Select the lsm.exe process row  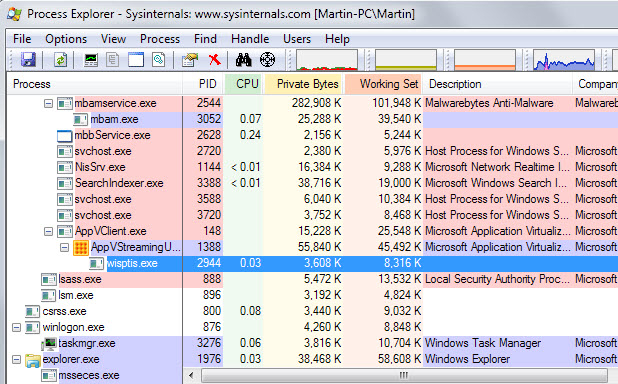coord(312,295)
